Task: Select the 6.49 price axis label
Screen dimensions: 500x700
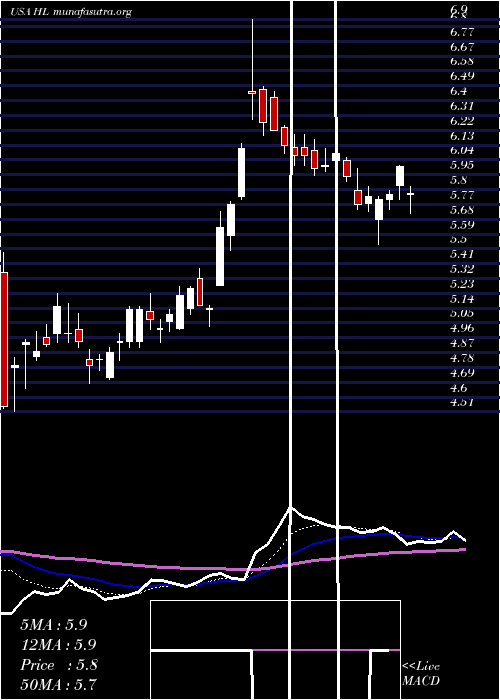Action: tap(462, 76)
